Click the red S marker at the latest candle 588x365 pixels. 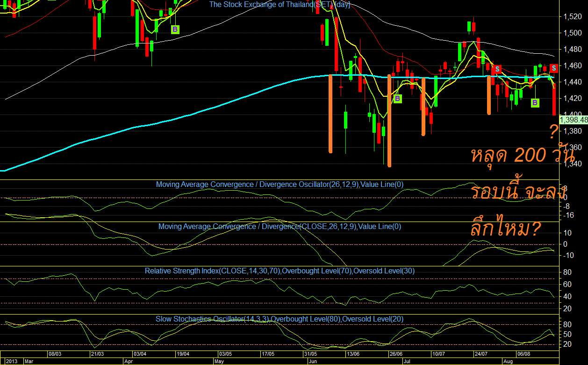click(x=553, y=68)
